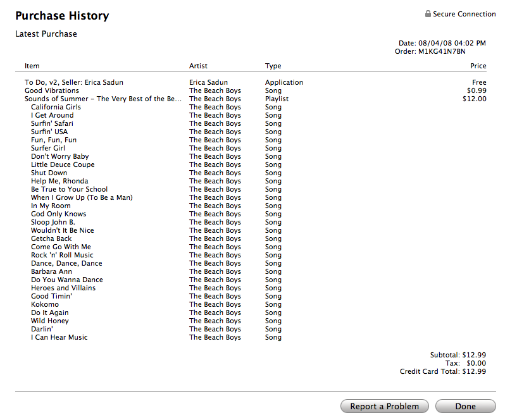Click the Surfin' USA song

click(49, 132)
